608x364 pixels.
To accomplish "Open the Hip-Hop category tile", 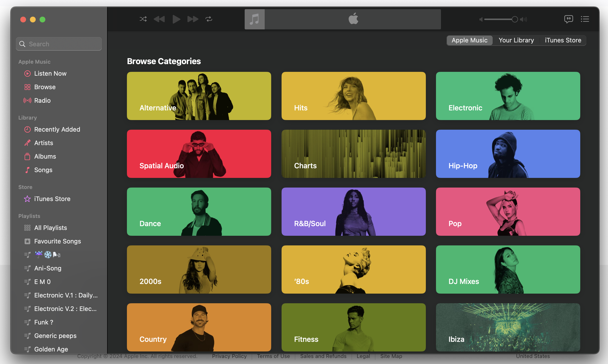I will coord(508,154).
